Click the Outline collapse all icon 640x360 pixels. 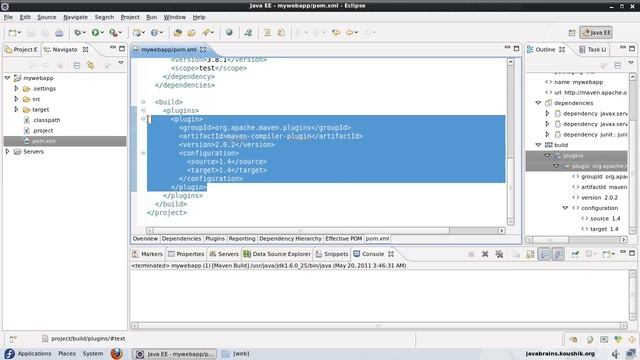click(618, 65)
